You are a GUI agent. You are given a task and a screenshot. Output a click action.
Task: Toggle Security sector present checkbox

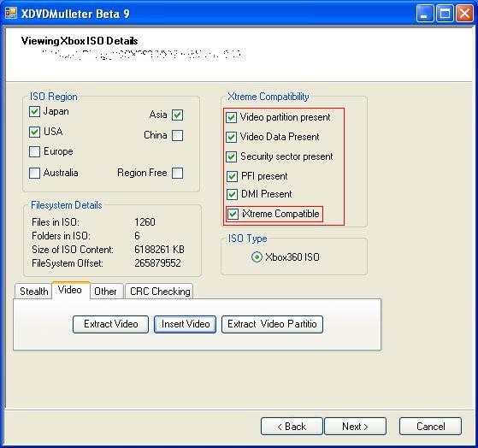[232, 156]
